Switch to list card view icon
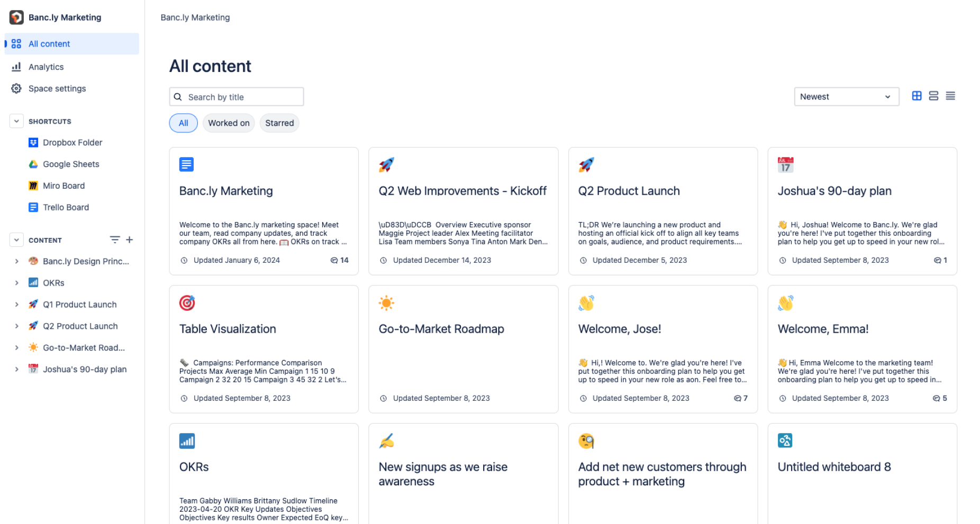Screen dimensions: 980x524 click(933, 96)
